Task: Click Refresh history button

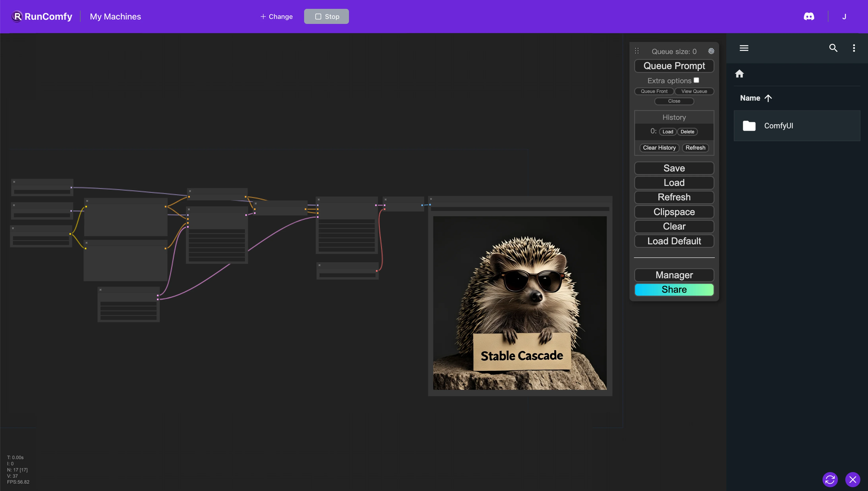Action: (x=695, y=147)
